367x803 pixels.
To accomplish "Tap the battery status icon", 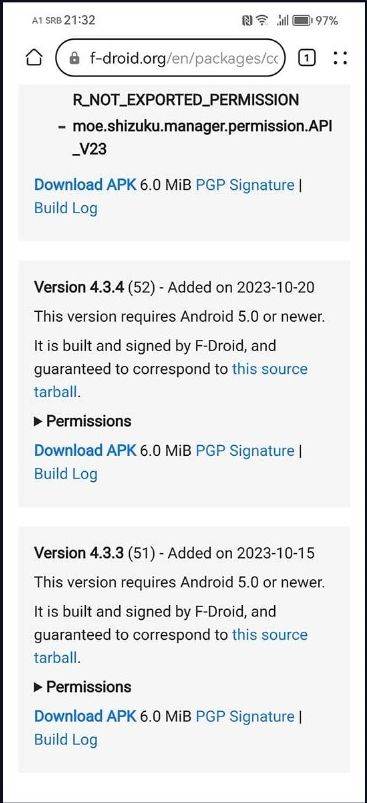I will (303, 20).
